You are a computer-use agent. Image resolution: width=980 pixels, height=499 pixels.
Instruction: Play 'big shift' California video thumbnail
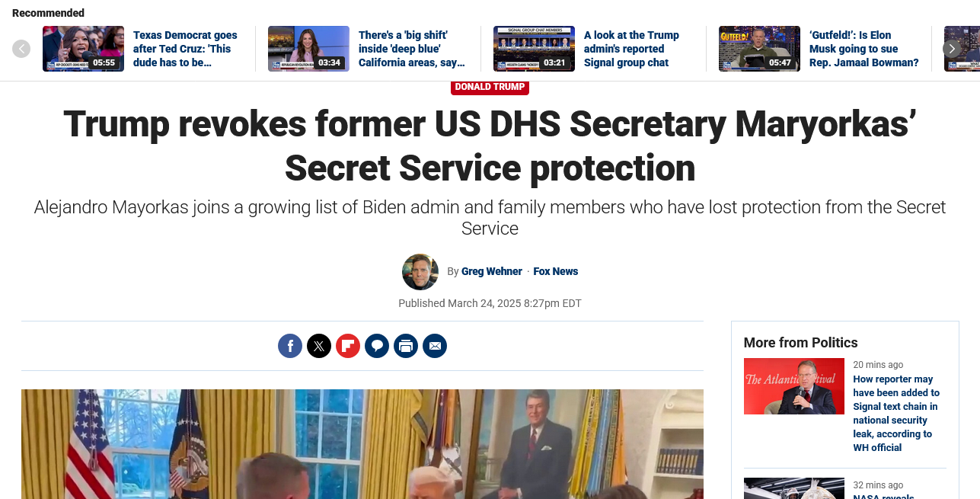point(308,49)
